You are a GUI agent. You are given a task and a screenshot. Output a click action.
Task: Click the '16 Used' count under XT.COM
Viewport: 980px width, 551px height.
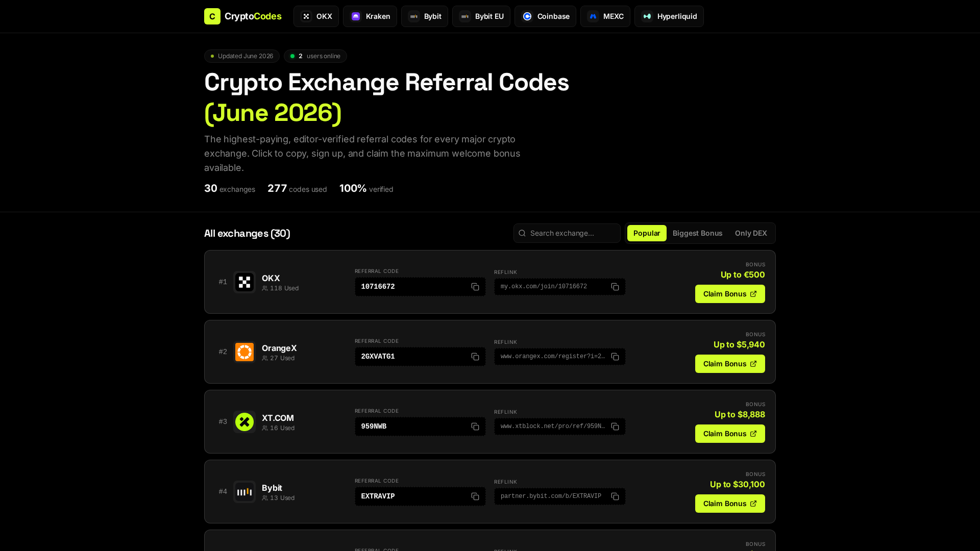click(x=278, y=428)
